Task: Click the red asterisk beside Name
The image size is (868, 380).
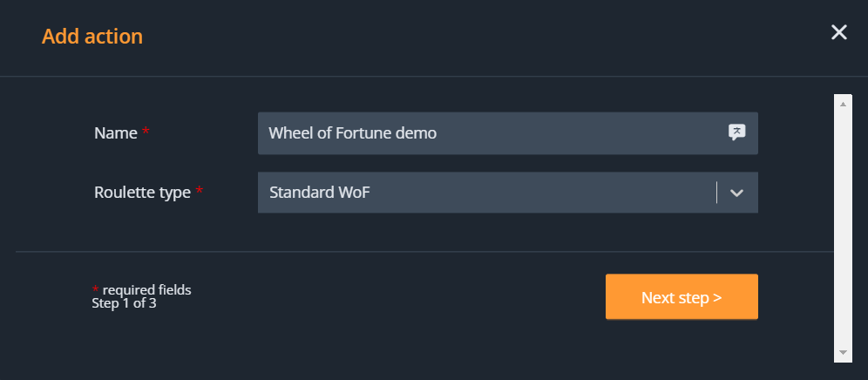Action: point(146,132)
